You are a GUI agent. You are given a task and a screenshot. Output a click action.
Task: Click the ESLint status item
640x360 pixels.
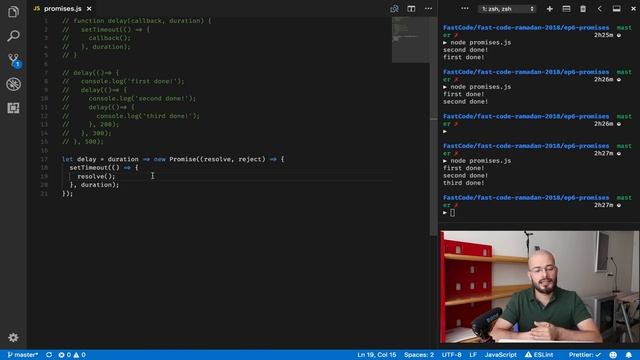(539, 355)
